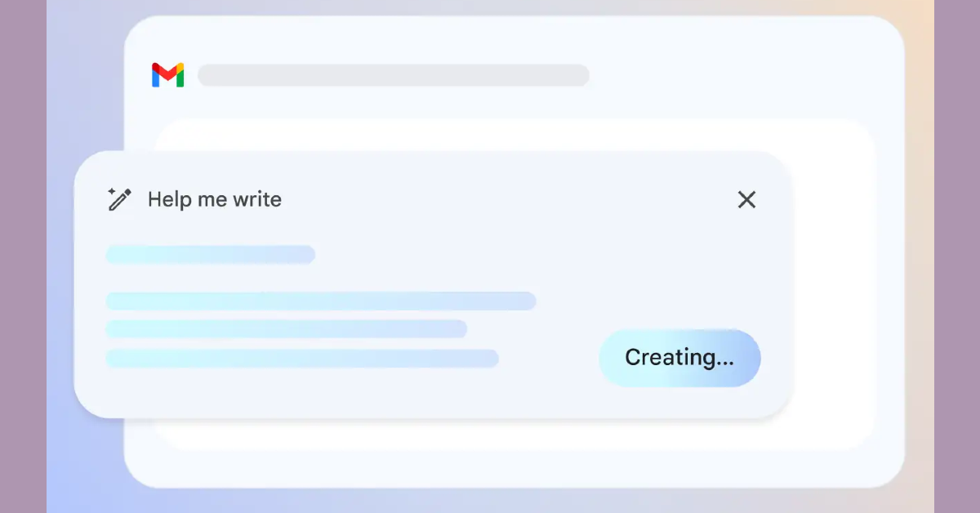The height and width of the screenshot is (513, 980).
Task: Click the purple strip on the left edge
Action: point(23,256)
